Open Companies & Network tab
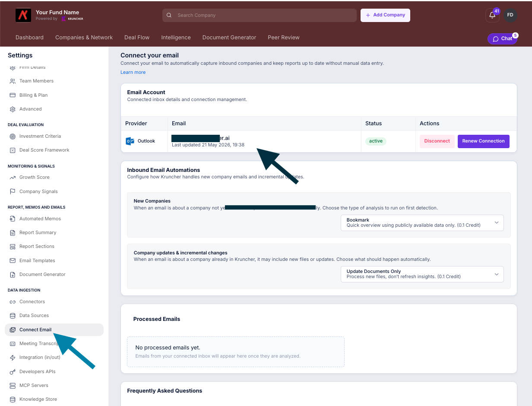The width and height of the screenshot is (532, 406). tap(84, 38)
